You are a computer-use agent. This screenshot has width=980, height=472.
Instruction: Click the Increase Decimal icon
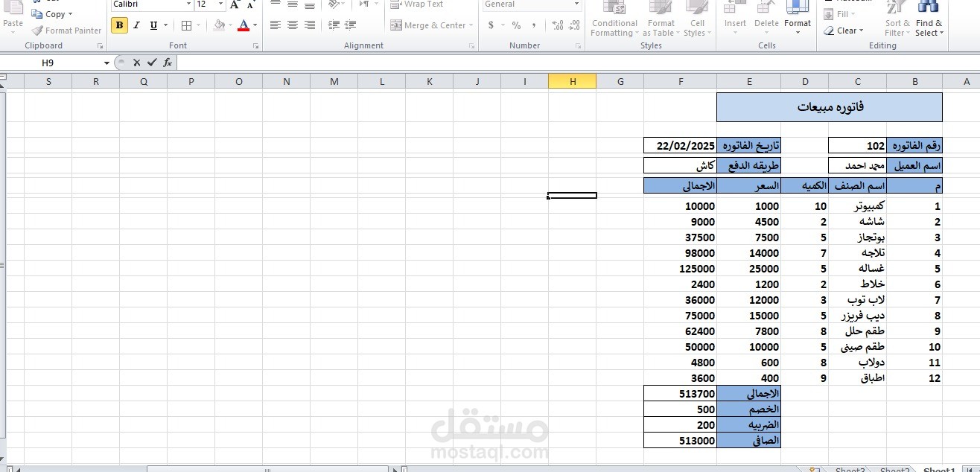[557, 25]
